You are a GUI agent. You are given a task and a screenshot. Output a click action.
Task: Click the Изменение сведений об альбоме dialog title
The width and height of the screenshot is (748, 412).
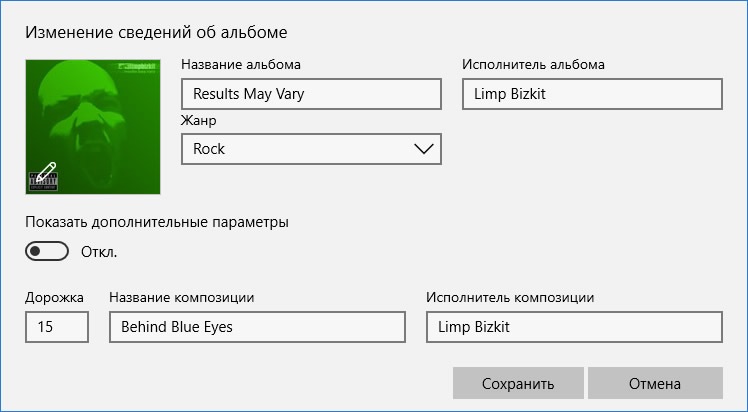point(156,32)
